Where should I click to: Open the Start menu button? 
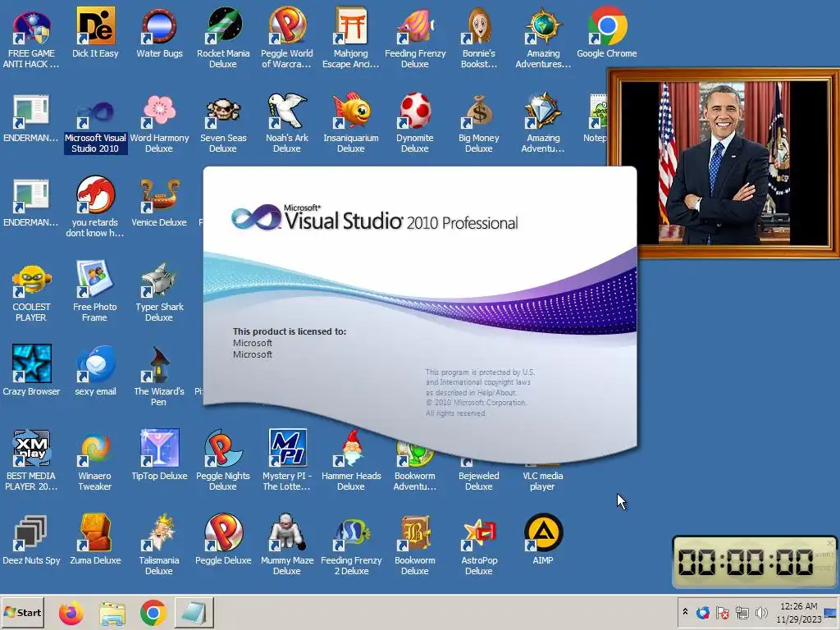22,612
